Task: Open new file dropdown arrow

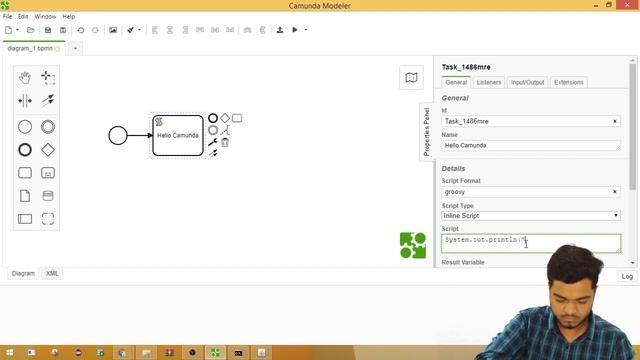Action: point(17,30)
